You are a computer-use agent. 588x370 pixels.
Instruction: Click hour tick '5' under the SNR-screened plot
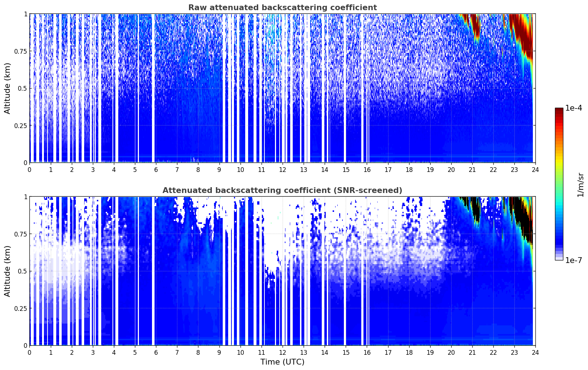(x=135, y=352)
